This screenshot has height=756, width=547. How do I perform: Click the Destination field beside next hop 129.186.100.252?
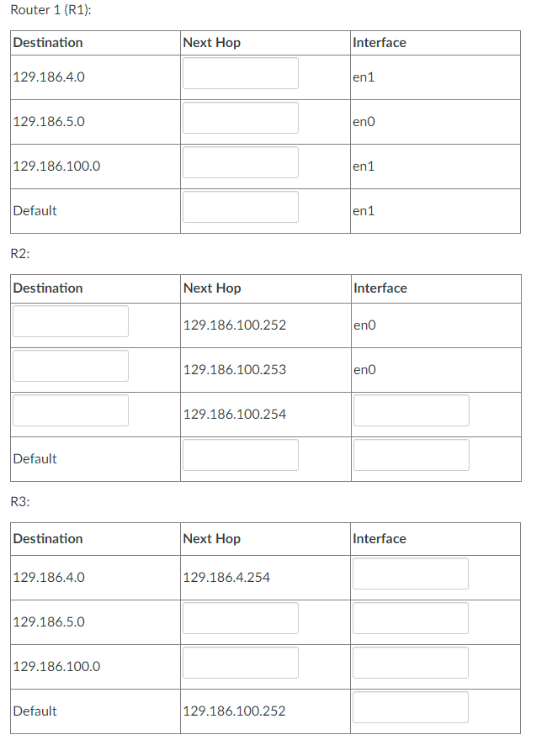pyautogui.click(x=70, y=321)
